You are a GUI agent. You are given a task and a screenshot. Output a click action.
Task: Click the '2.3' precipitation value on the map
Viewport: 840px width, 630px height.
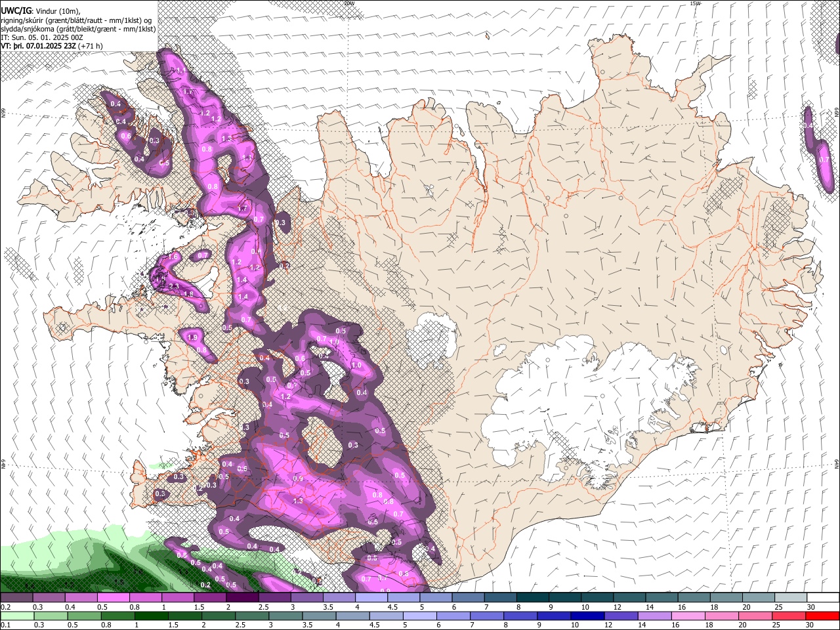(175, 287)
